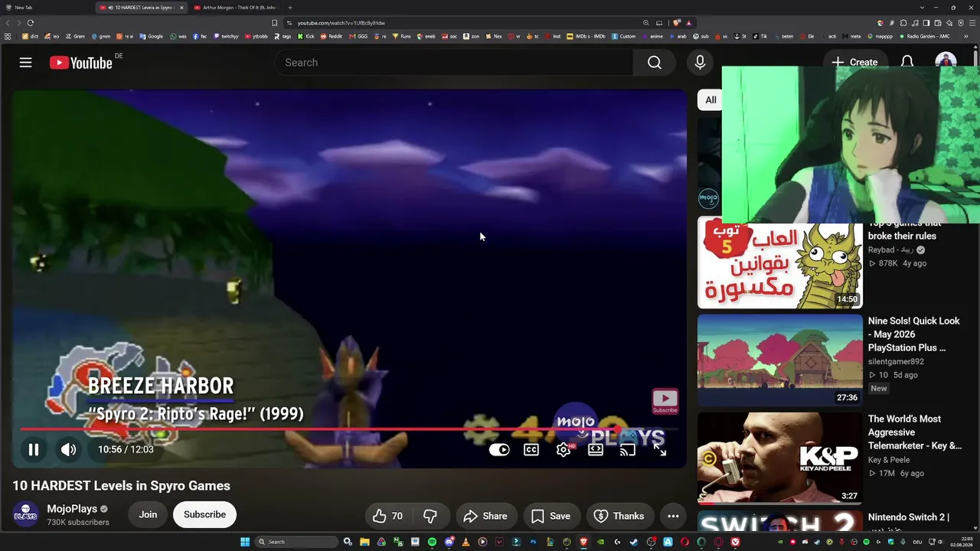Pause the playing video
The width and height of the screenshot is (980, 551).
(34, 449)
